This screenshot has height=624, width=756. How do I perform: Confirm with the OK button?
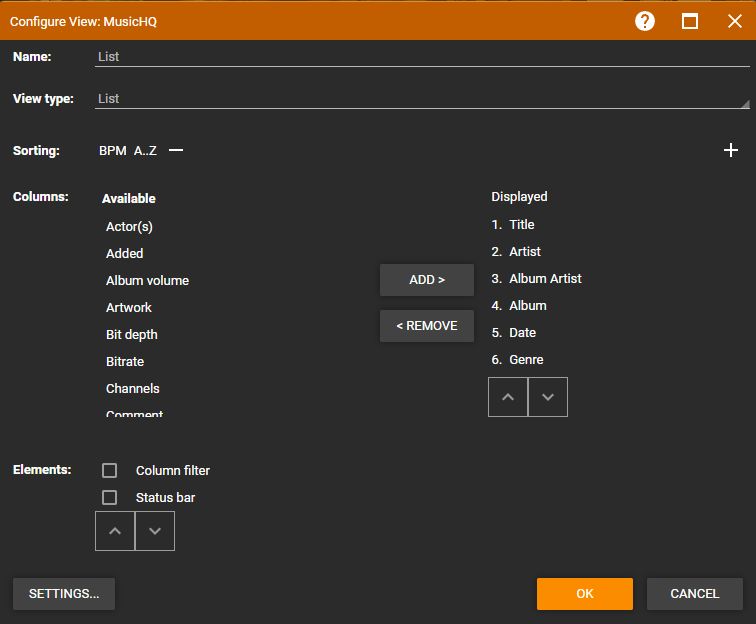coord(585,594)
